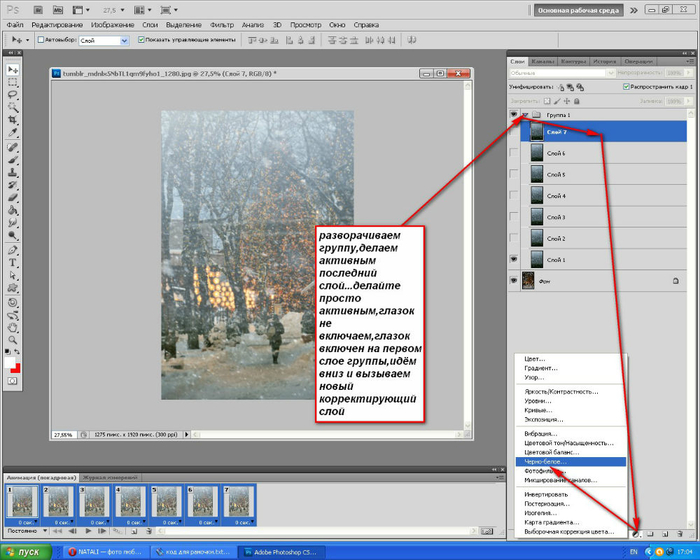
Task: Select the Path Selection tool
Action: click(12, 275)
